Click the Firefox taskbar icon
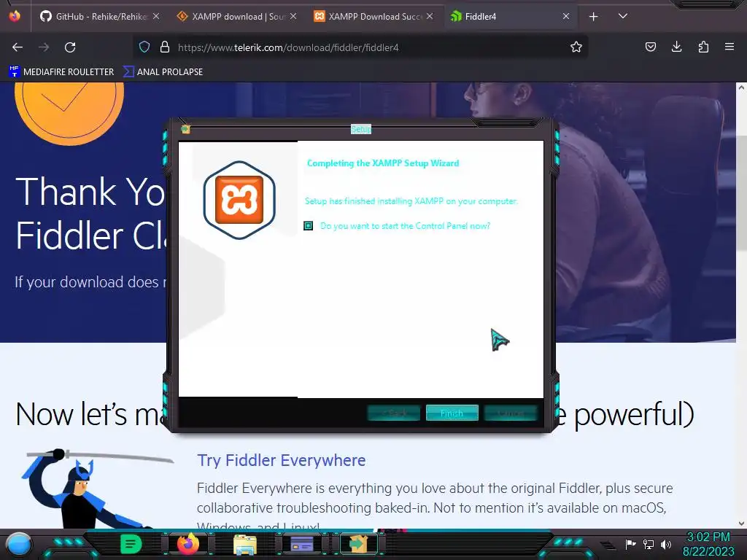This screenshot has height=560, width=747. coord(187,544)
